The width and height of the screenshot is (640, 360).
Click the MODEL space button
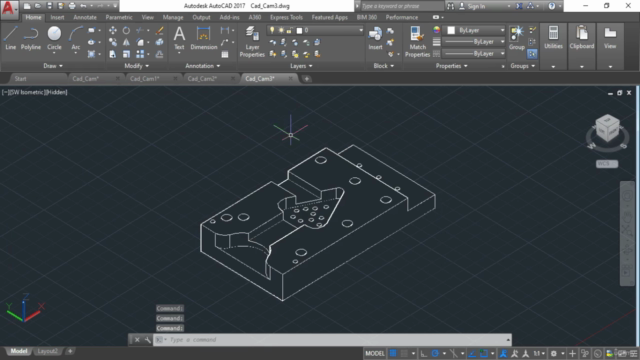375,353
